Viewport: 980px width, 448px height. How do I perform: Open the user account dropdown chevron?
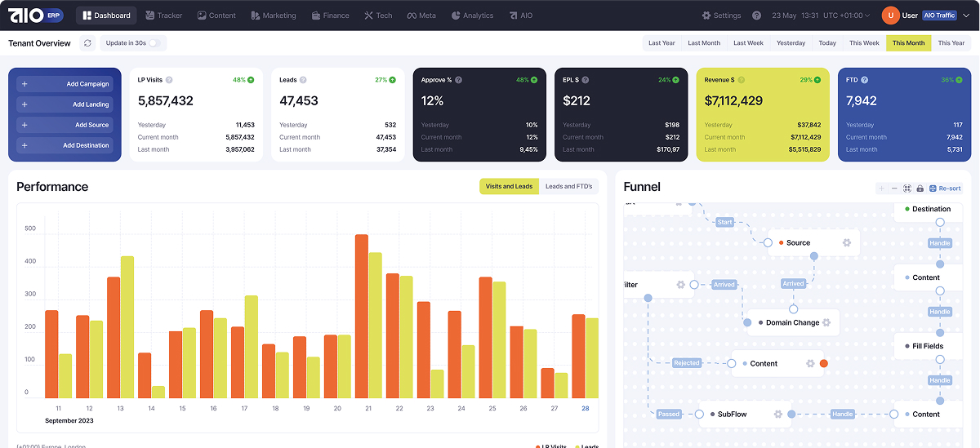coord(966,16)
